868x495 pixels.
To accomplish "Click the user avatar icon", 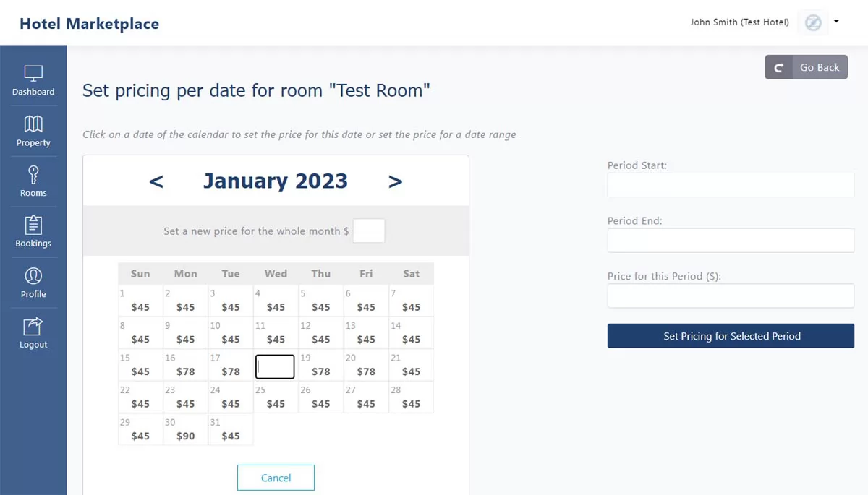I will [x=813, y=23].
